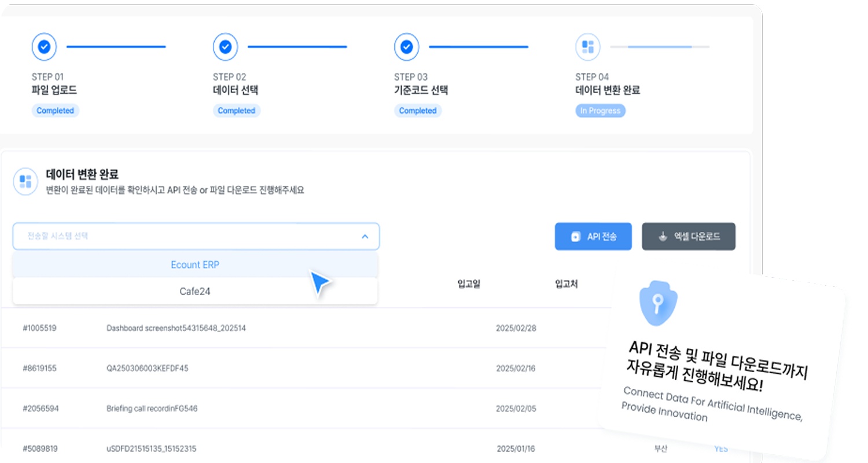Select the 파일 업로드 step title
The height and width of the screenshot is (463, 868).
[54, 90]
